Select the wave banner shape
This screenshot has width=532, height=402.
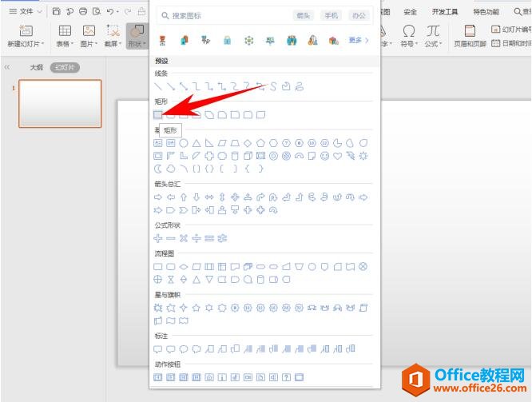[171, 320]
